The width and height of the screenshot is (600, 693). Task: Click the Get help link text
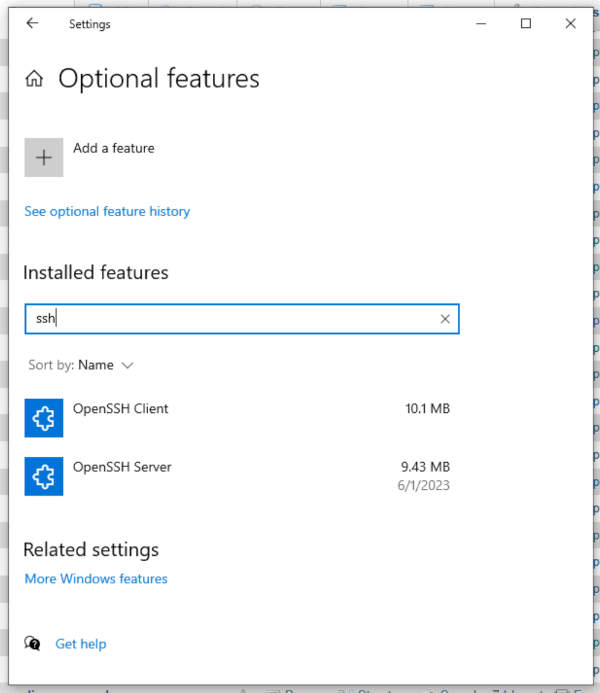click(x=81, y=644)
